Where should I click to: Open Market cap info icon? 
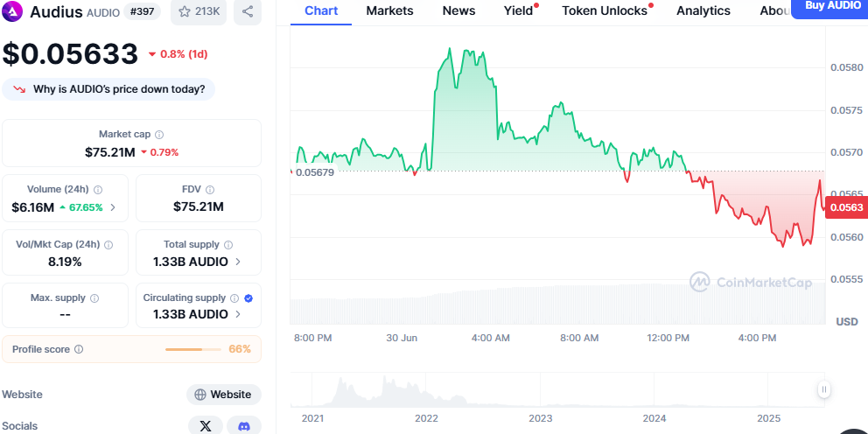tap(159, 135)
